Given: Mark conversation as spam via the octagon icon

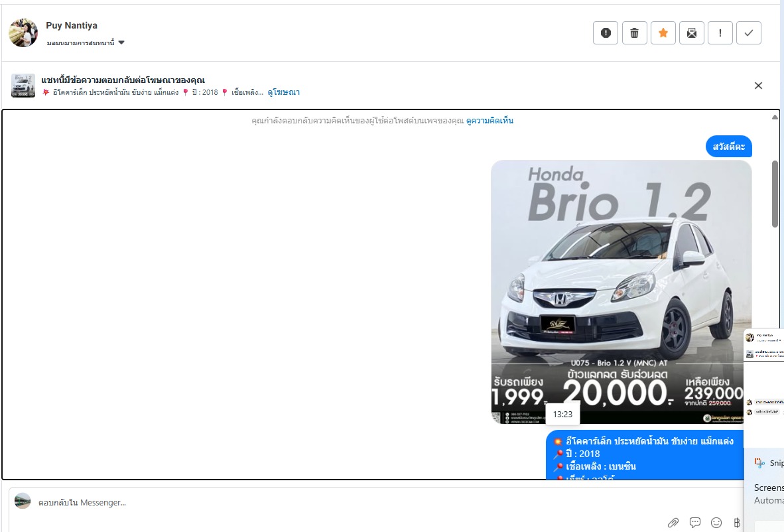Looking at the screenshot, I should (606, 33).
